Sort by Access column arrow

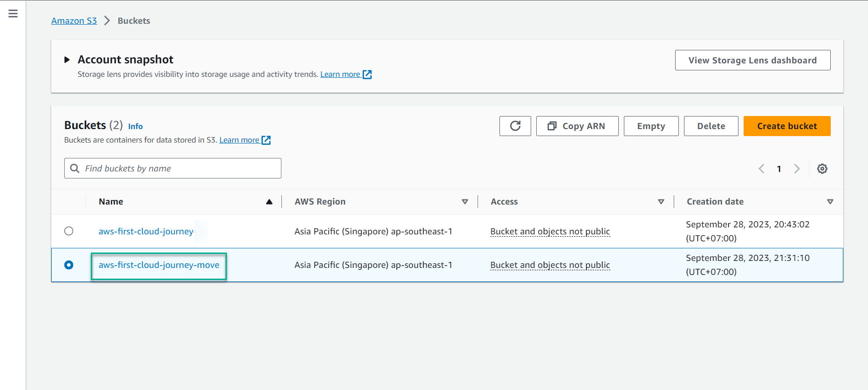(x=661, y=202)
